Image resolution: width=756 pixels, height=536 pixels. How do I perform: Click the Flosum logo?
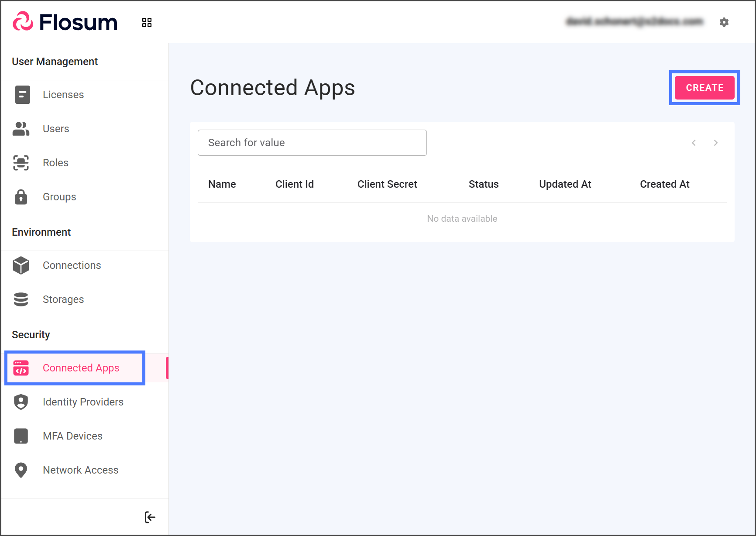click(x=65, y=22)
